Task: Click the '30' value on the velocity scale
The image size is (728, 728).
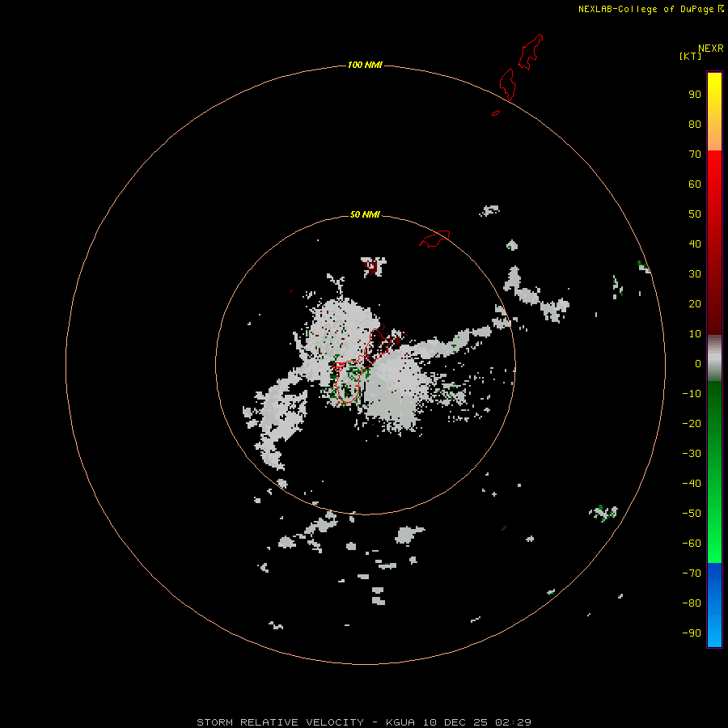Action: point(695,274)
